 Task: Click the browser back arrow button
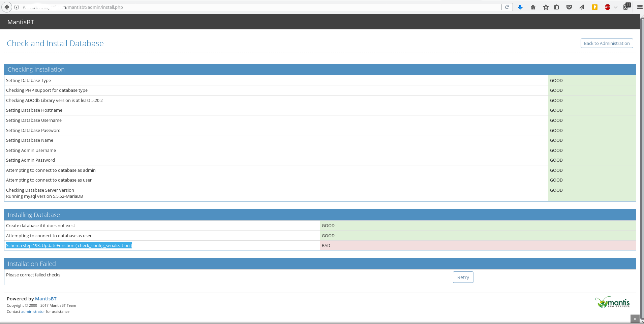pyautogui.click(x=7, y=7)
